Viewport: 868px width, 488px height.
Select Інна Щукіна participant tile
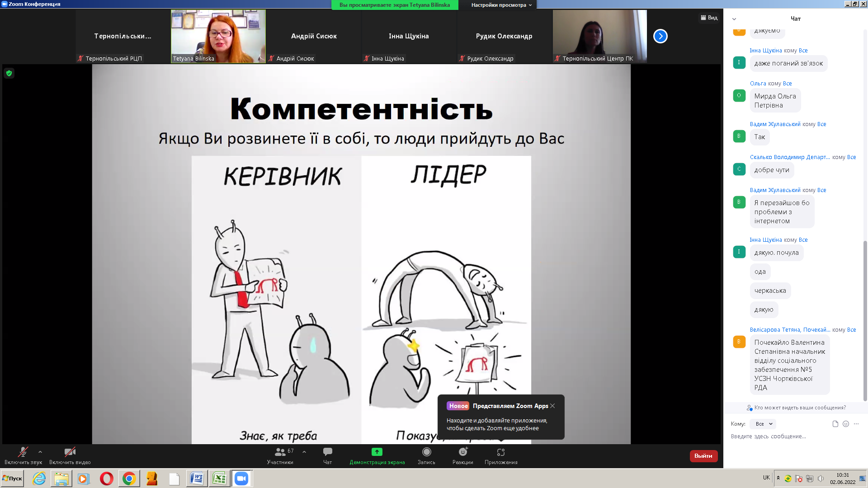click(x=409, y=36)
